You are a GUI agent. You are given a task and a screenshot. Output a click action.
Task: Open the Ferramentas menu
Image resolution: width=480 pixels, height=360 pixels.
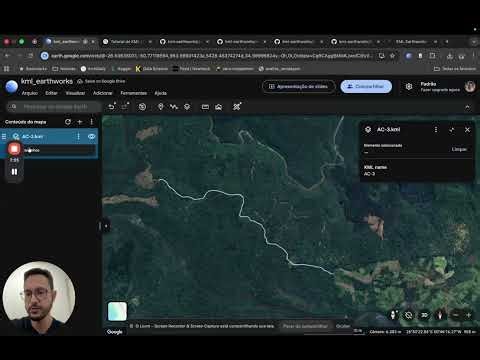point(134,93)
